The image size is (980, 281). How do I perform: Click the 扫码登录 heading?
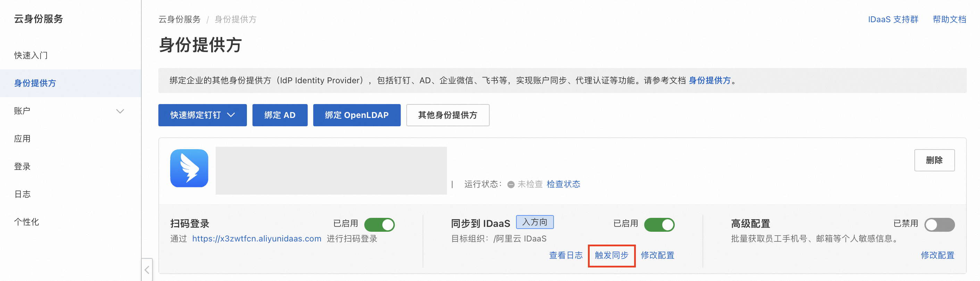click(190, 223)
